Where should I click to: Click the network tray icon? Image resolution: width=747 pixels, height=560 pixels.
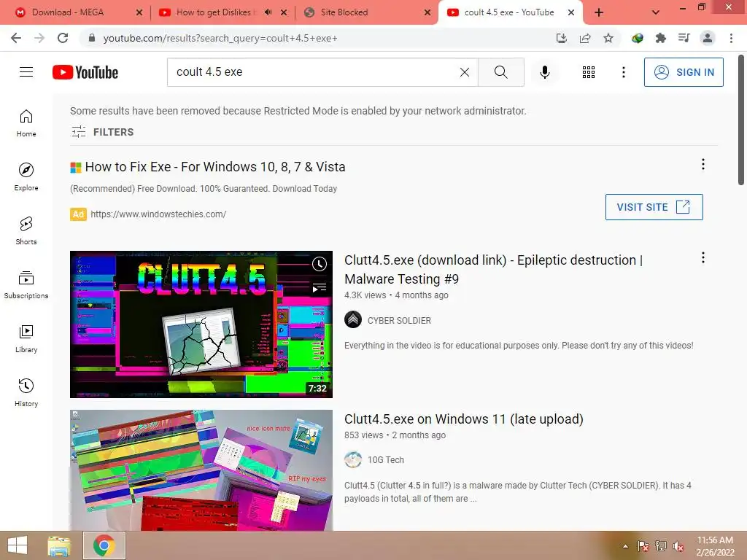[660, 546]
